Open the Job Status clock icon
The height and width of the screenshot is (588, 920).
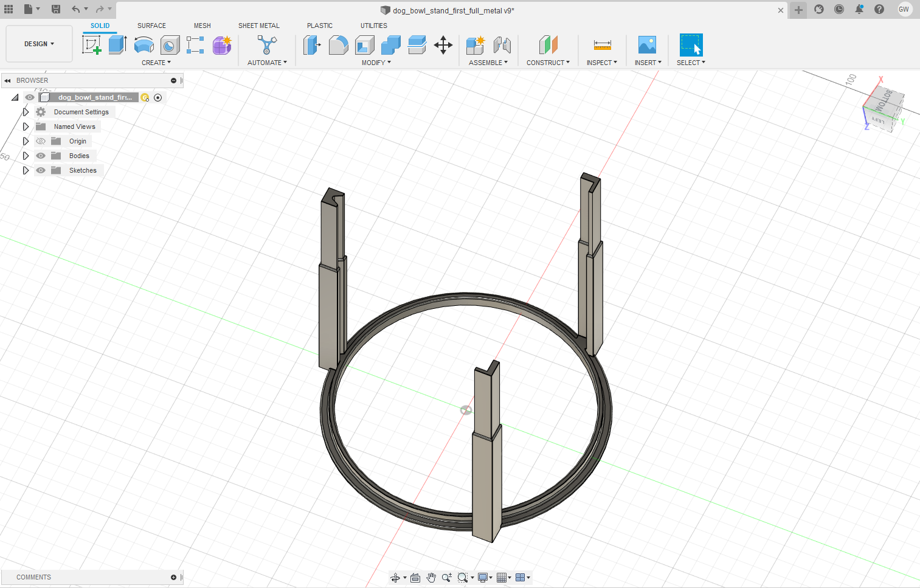[x=839, y=9]
